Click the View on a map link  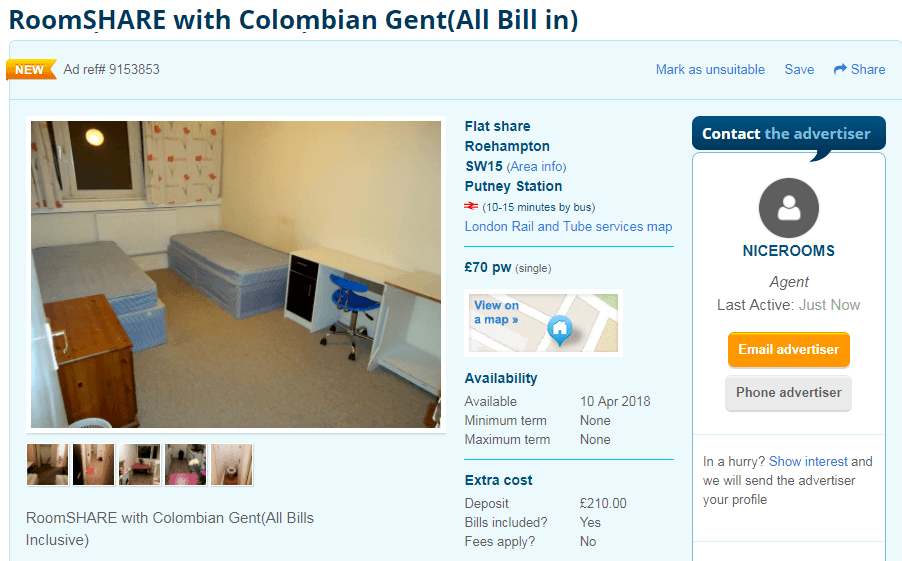click(496, 312)
